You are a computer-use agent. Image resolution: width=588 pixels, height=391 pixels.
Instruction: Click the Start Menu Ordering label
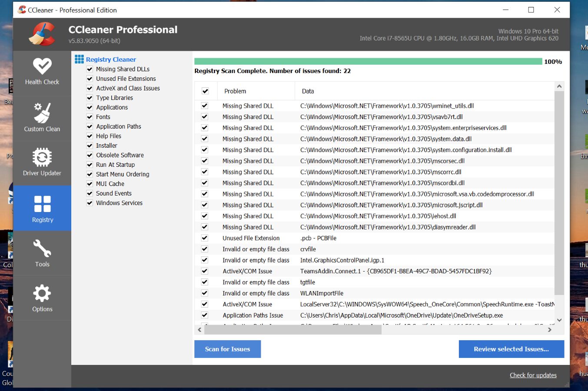(123, 174)
